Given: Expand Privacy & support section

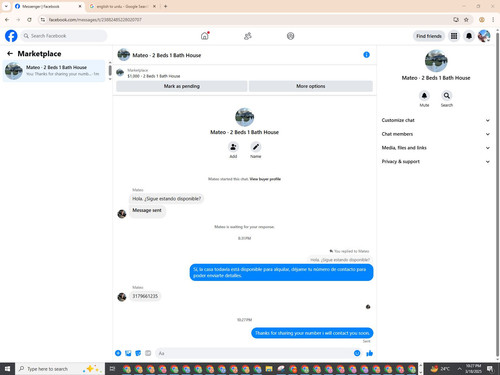Looking at the screenshot, I should [x=436, y=161].
